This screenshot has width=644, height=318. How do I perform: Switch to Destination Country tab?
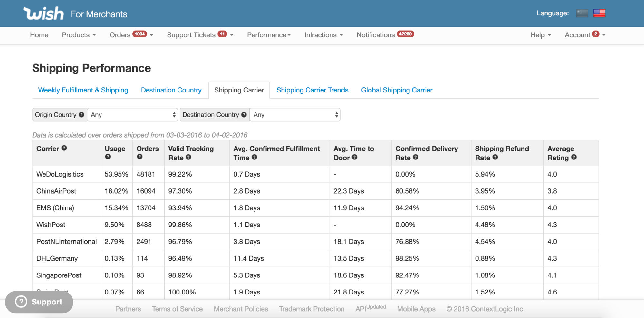coord(171,90)
